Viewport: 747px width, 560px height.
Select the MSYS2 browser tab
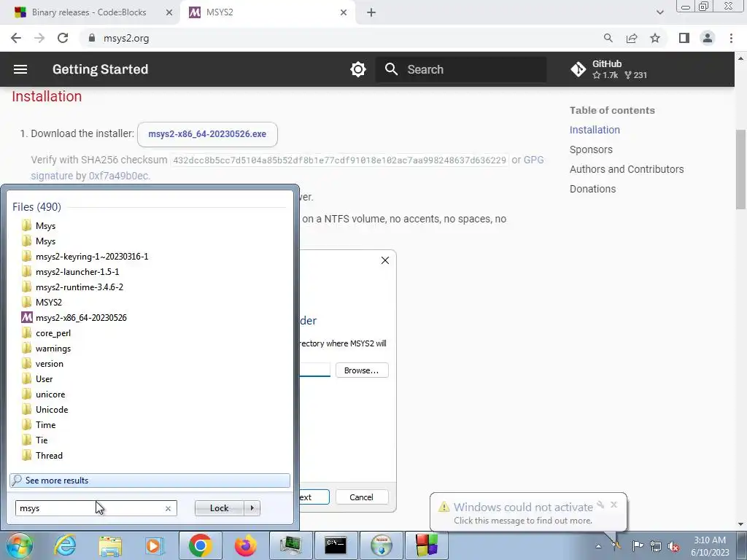267,12
